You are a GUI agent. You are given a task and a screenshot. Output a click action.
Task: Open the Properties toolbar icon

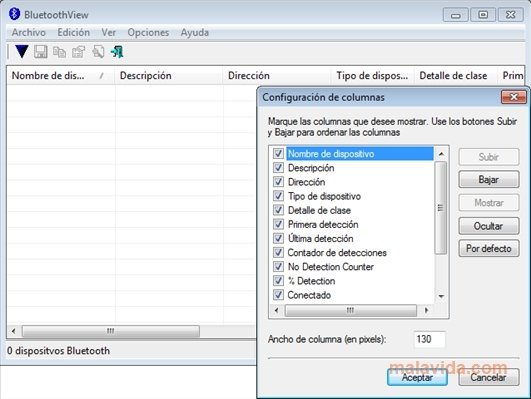[79, 52]
